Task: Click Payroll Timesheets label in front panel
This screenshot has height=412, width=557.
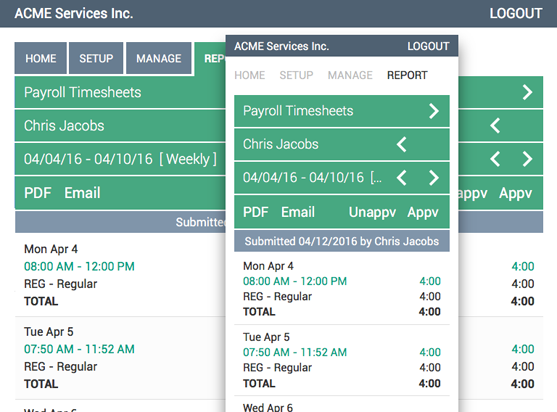Action: (x=298, y=111)
